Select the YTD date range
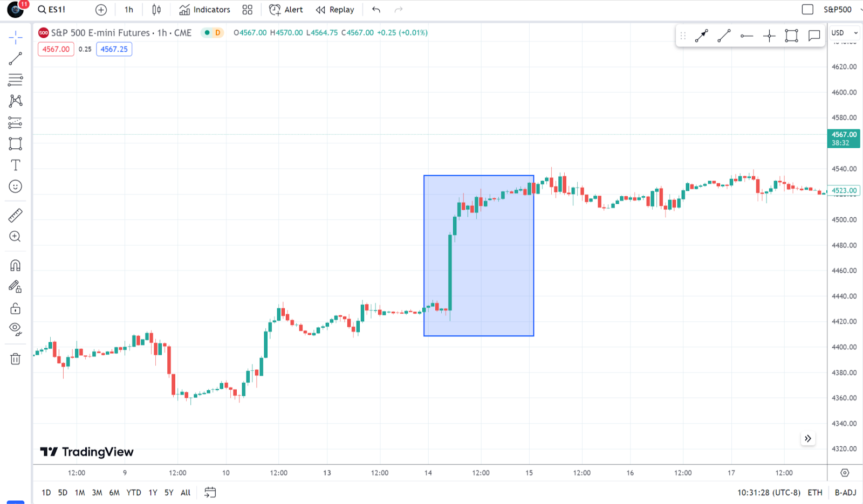Viewport: 863px width, 504px height. (133, 493)
